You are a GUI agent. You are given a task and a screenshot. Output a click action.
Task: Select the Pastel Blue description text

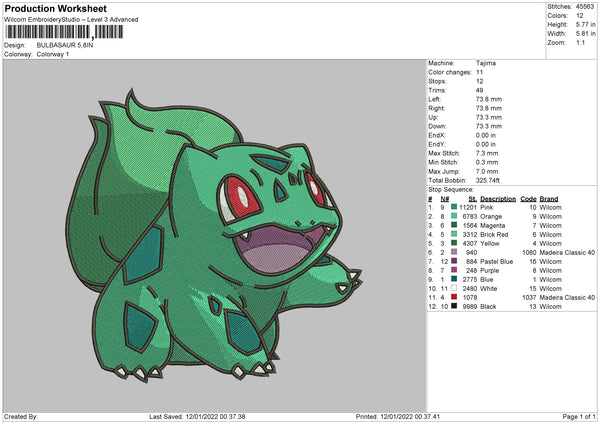(497, 261)
